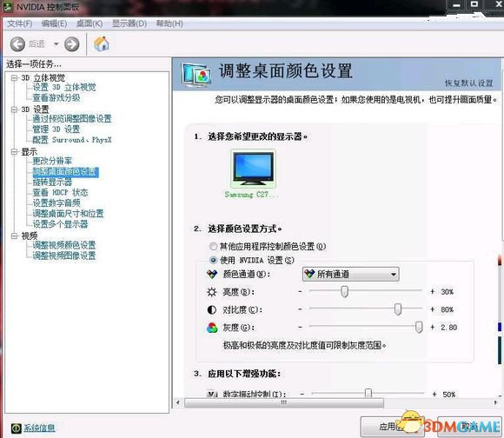Click the NVIDIA title bar app icon
504x438 pixels.
[x=8, y=7]
